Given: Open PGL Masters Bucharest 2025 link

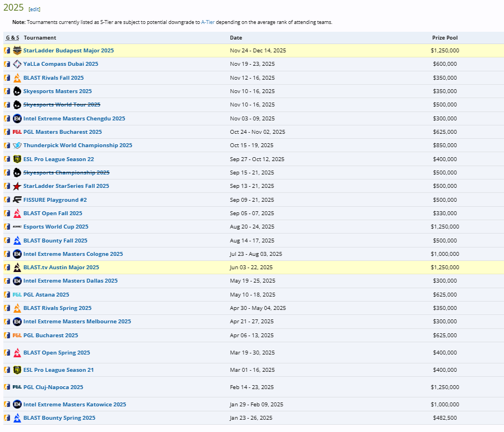Looking at the screenshot, I should coord(62,132).
